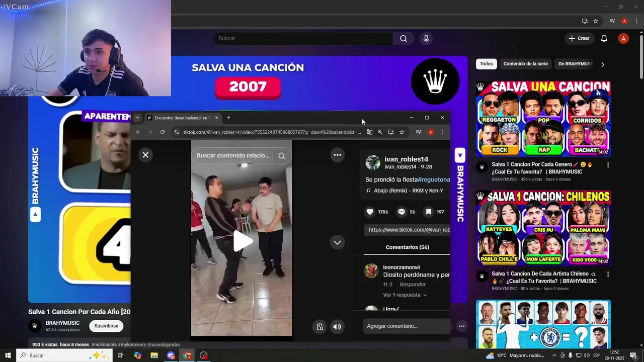Screen dimensions: 644x362
Task: Select the De BRAHYMUSIC filter chip
Action: (575, 64)
